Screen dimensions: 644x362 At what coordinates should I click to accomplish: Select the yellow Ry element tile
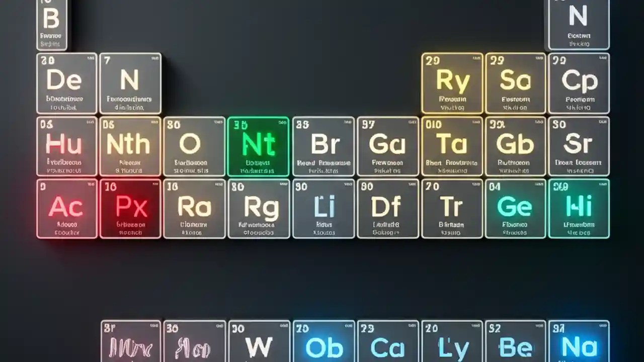[x=451, y=83]
